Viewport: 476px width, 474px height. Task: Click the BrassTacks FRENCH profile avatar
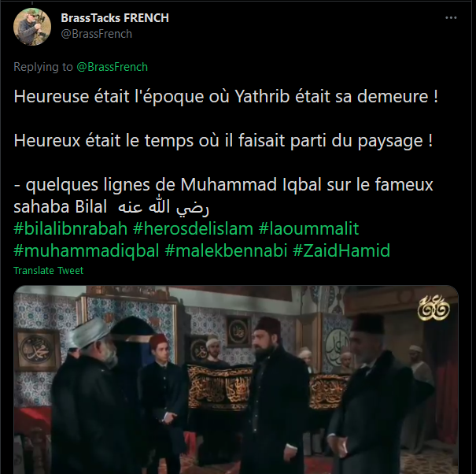[x=32, y=27]
